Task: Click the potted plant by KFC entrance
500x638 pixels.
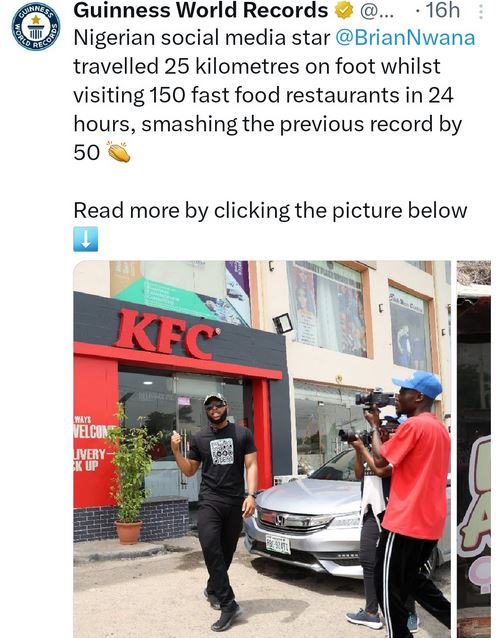Action: coord(130,474)
